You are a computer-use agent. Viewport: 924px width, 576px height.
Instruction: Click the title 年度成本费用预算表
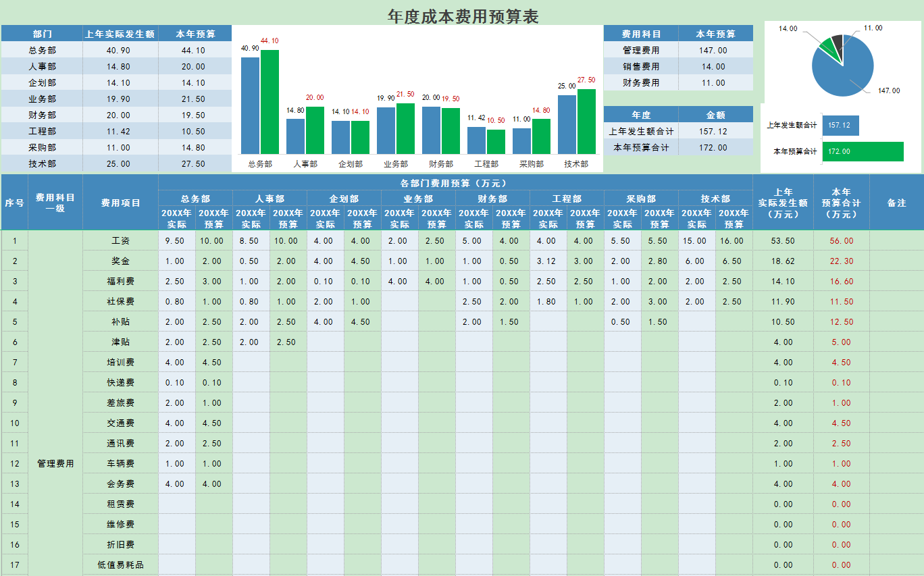(461, 15)
